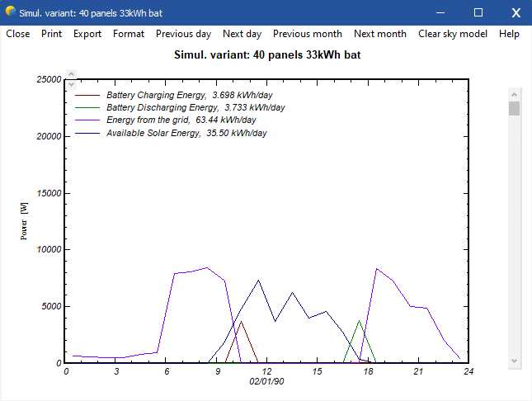The height and width of the screenshot is (401, 532).
Task: Click the right vertical scrollbar thumb
Action: (x=515, y=109)
